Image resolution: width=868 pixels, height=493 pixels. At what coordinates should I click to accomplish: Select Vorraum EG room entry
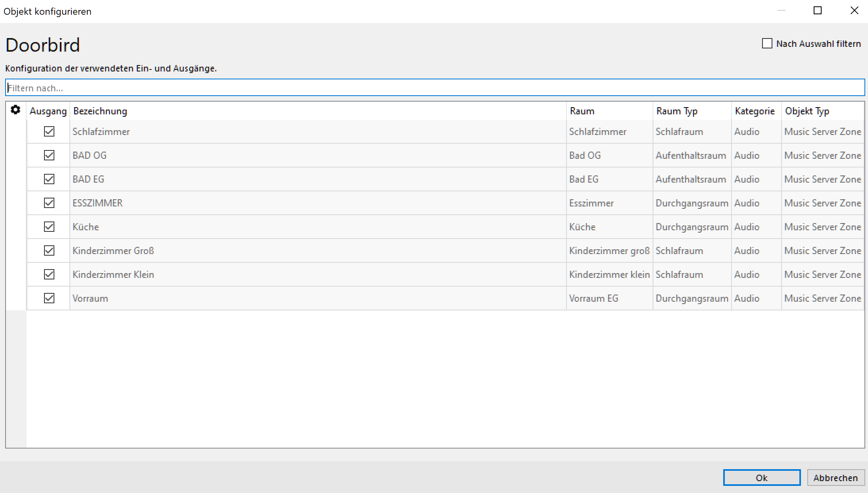coord(594,298)
